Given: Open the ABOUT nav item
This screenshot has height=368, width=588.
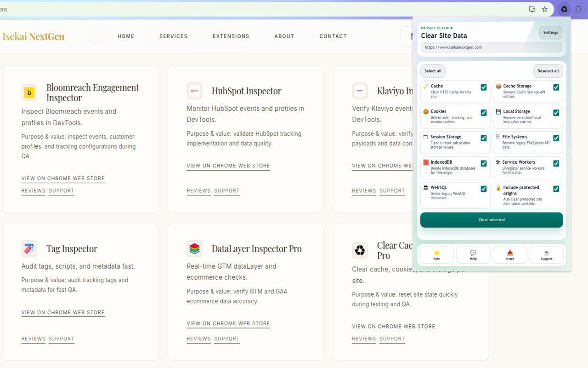Looking at the screenshot, I should coord(284,36).
